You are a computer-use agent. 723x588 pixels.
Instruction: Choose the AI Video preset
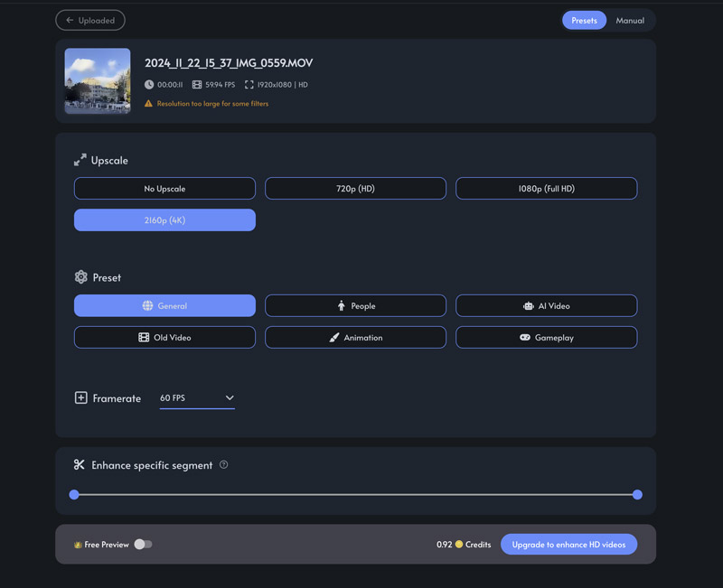coord(547,305)
